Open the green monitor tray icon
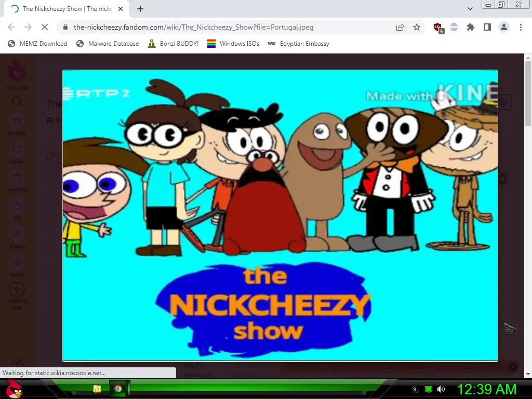The height and width of the screenshot is (399, 532). tap(429, 389)
